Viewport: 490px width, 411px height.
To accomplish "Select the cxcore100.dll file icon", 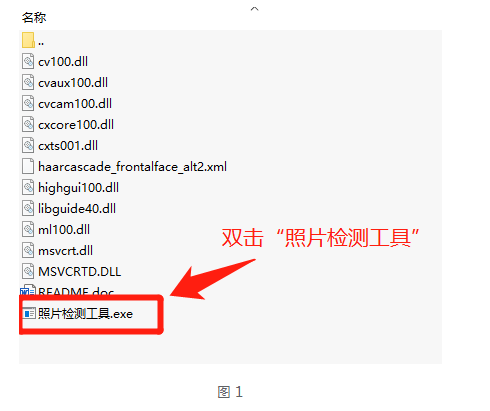I will tap(28, 124).
